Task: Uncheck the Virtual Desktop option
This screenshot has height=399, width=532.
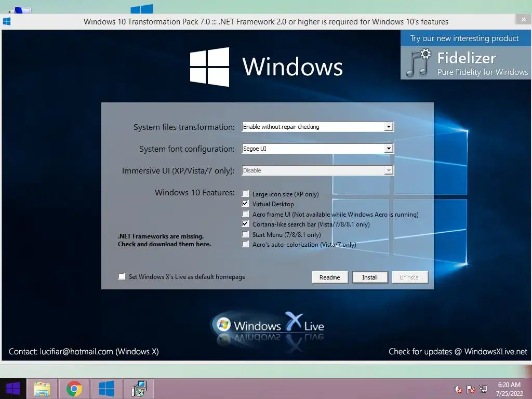Action: point(245,204)
